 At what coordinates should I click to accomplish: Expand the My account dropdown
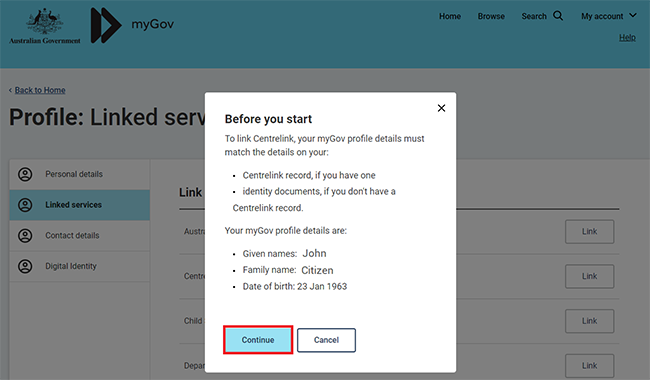(x=608, y=16)
